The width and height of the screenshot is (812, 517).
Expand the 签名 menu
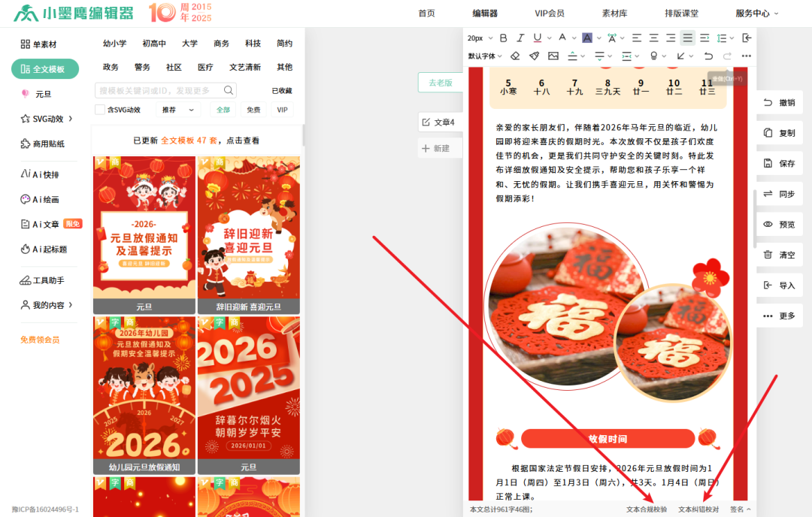[740, 509]
